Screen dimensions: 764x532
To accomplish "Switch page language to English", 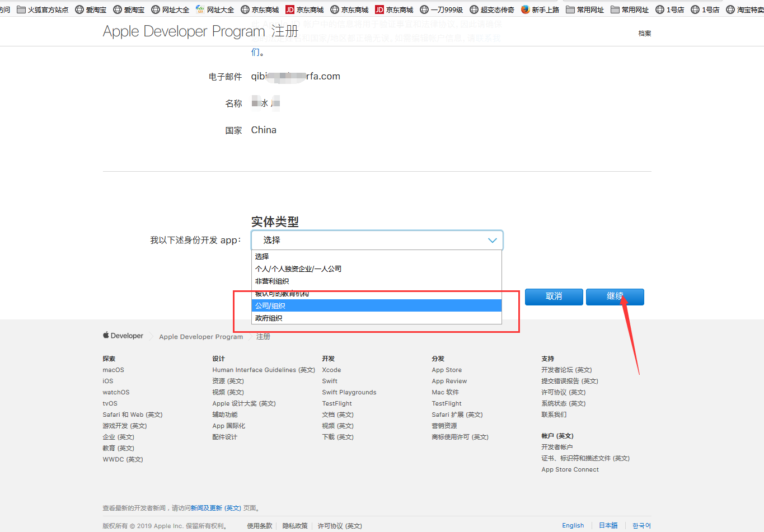I will 573,525.
